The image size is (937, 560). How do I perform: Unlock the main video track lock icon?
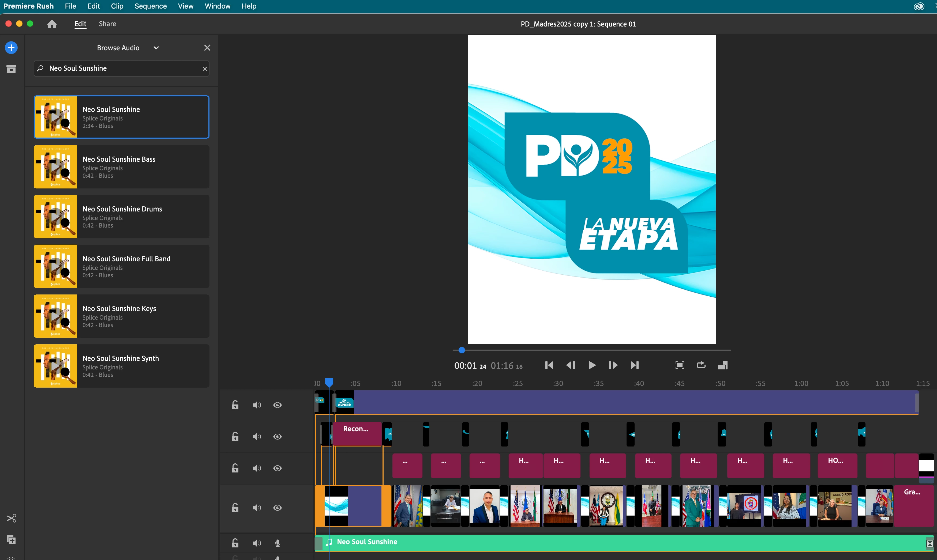pos(235,508)
